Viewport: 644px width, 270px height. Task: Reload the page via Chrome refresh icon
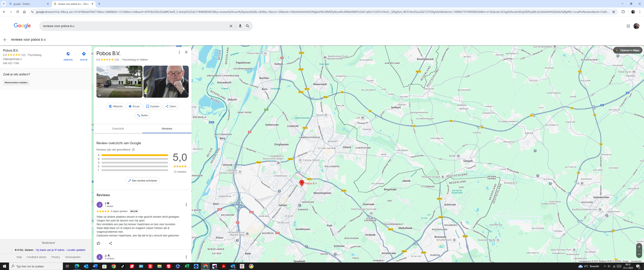click(17, 12)
